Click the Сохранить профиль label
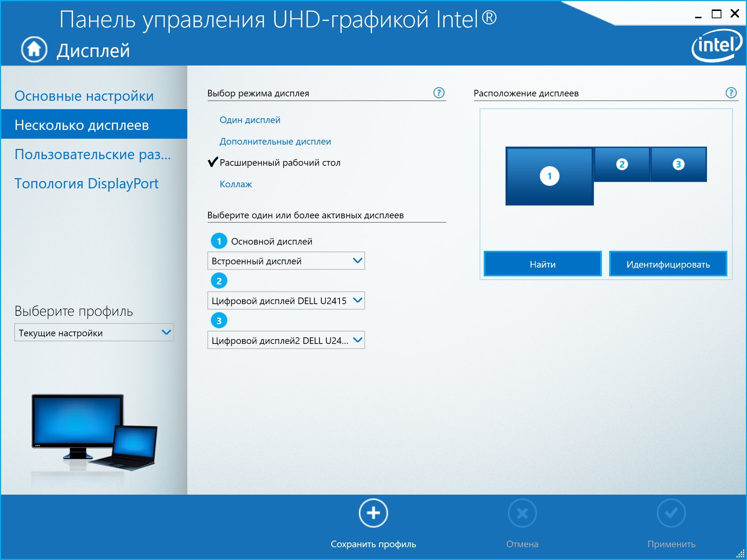This screenshot has width=747, height=560. (x=373, y=544)
